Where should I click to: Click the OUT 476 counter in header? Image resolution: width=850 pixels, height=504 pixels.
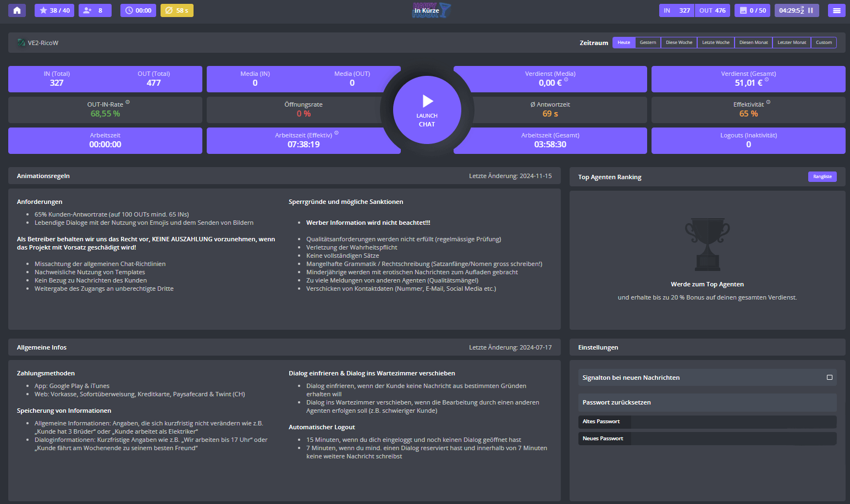coord(713,10)
